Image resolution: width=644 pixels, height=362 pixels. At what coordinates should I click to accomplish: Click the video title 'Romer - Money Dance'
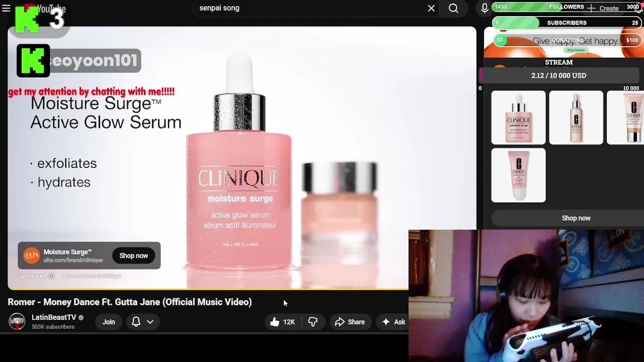click(x=130, y=302)
